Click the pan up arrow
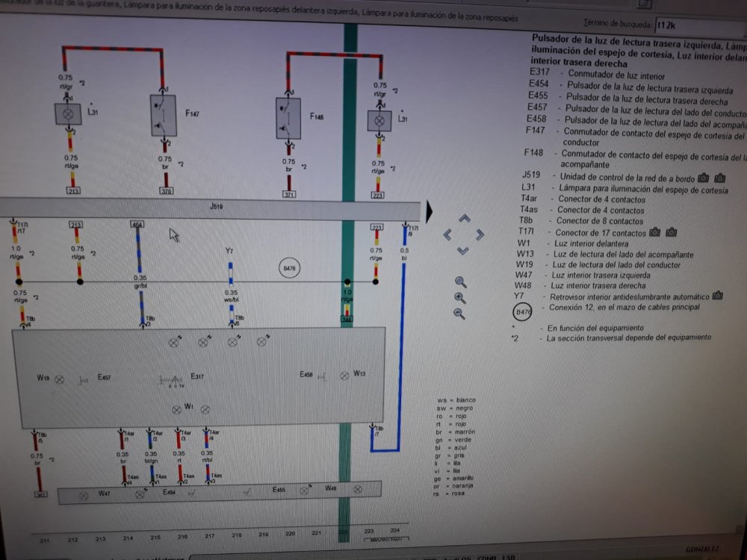Image resolution: width=747 pixels, height=560 pixels. [465, 219]
